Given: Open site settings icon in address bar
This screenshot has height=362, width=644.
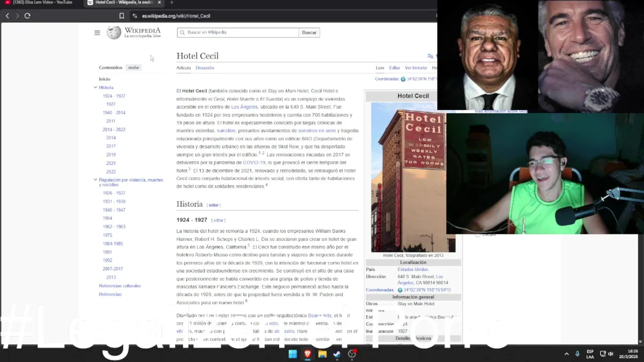Looking at the screenshot, I should 134,16.
